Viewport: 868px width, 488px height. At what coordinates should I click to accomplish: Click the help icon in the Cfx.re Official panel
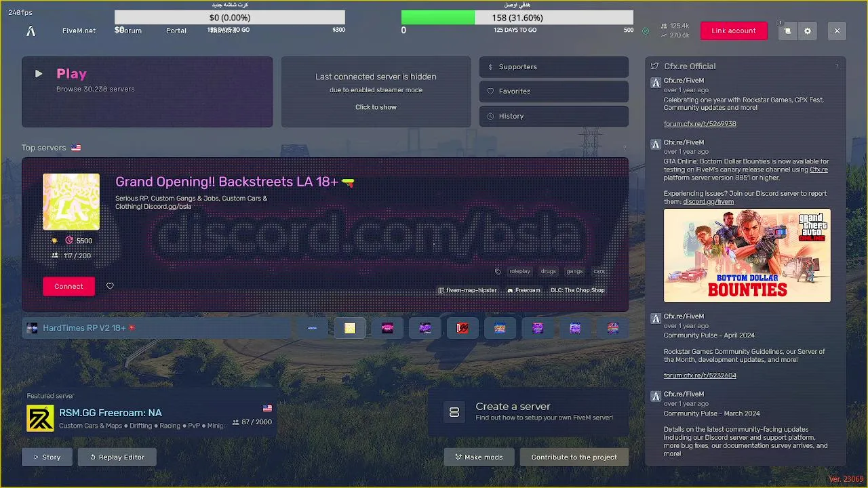[837, 66]
